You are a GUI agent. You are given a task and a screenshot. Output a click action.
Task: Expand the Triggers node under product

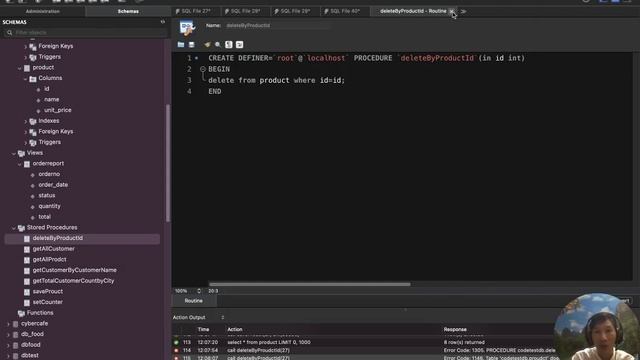25,142
